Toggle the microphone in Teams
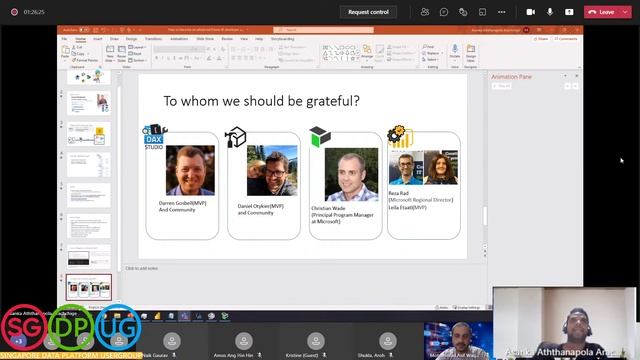 point(550,12)
